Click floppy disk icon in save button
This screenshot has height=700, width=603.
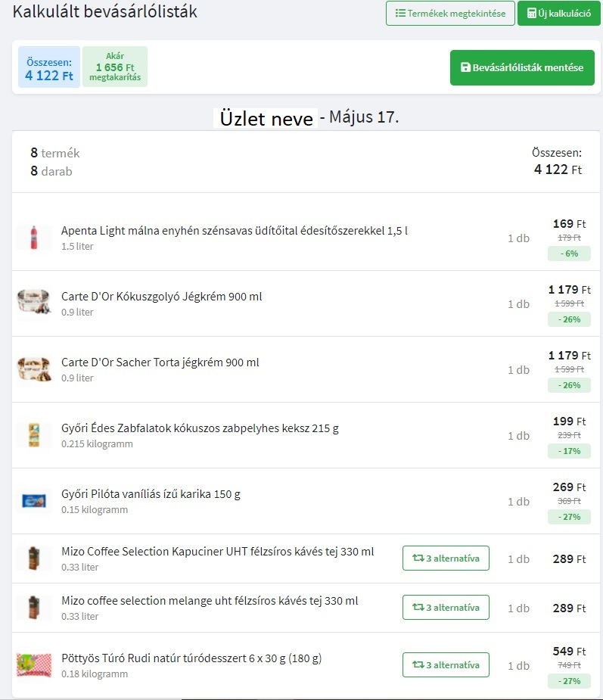[x=465, y=67]
